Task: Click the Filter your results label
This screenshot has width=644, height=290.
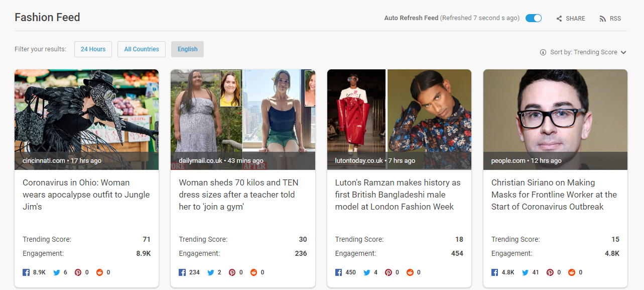Action: click(x=40, y=49)
